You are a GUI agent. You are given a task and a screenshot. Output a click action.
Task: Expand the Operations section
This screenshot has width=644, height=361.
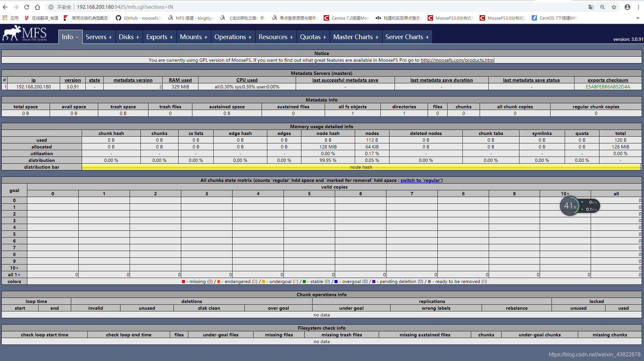[233, 37]
